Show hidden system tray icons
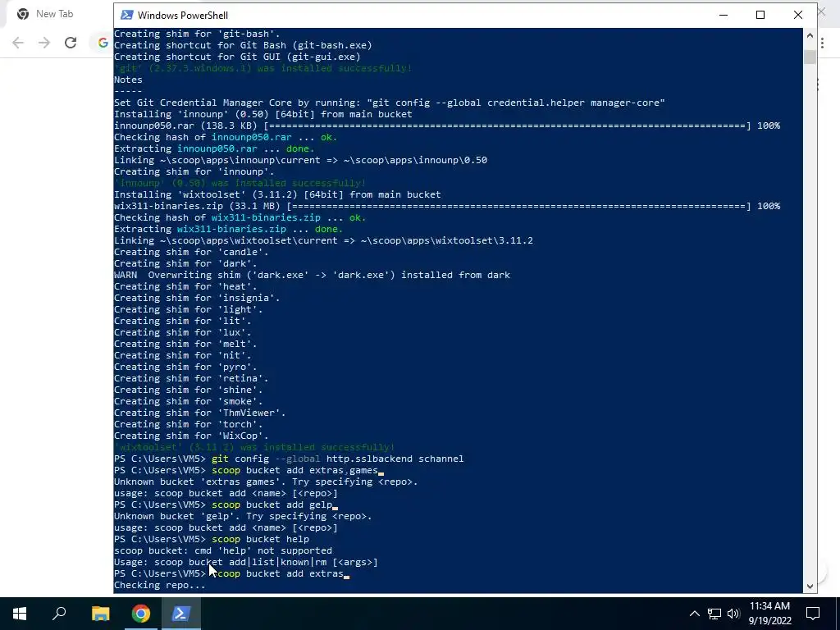Image resolution: width=840 pixels, height=630 pixels. tap(694, 614)
